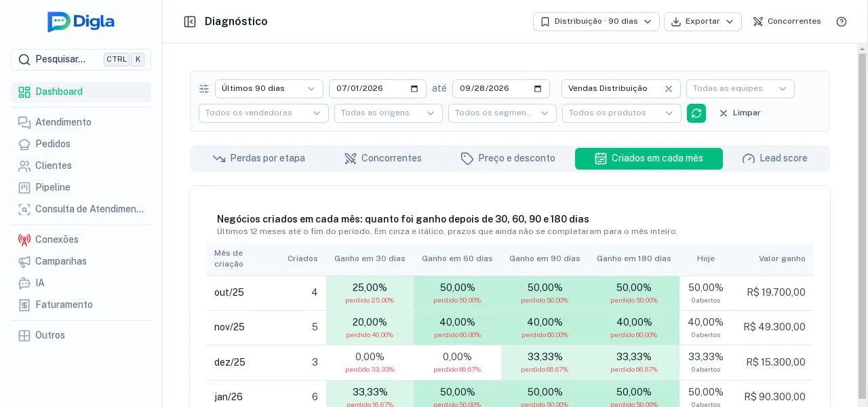868x407 pixels.
Task: Click the nov/25 row label
Action: pos(229,328)
